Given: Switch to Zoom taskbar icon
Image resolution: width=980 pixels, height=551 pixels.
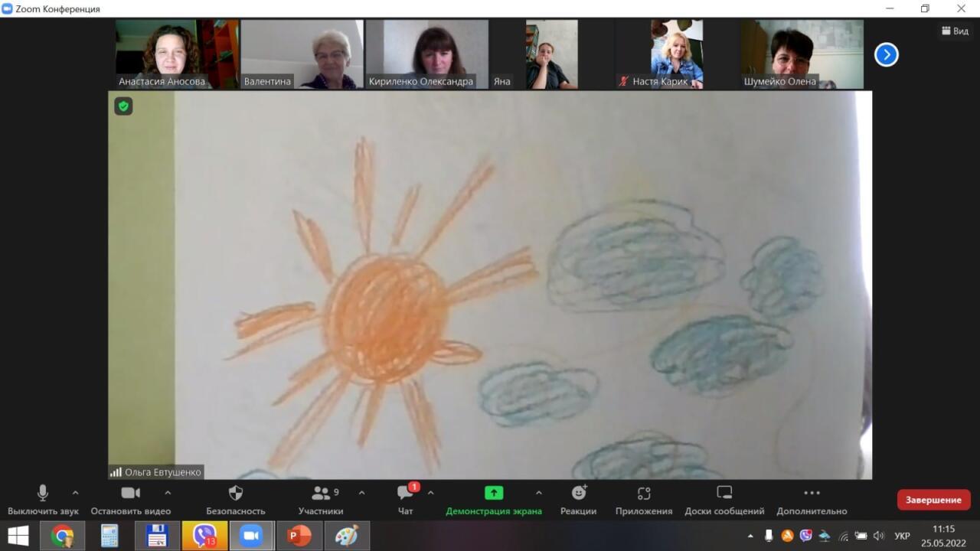Looking at the screenshot, I should coord(251,536).
